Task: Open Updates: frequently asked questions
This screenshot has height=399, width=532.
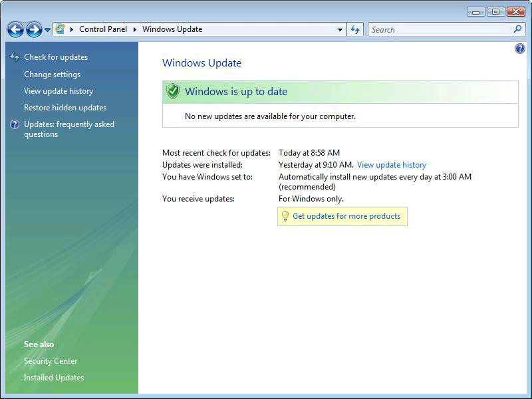Action: [69, 129]
